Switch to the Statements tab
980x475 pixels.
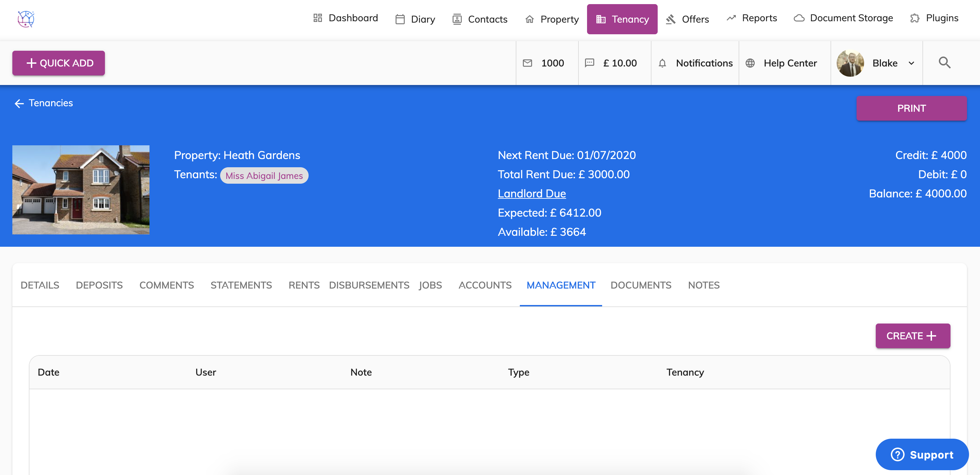tap(241, 285)
